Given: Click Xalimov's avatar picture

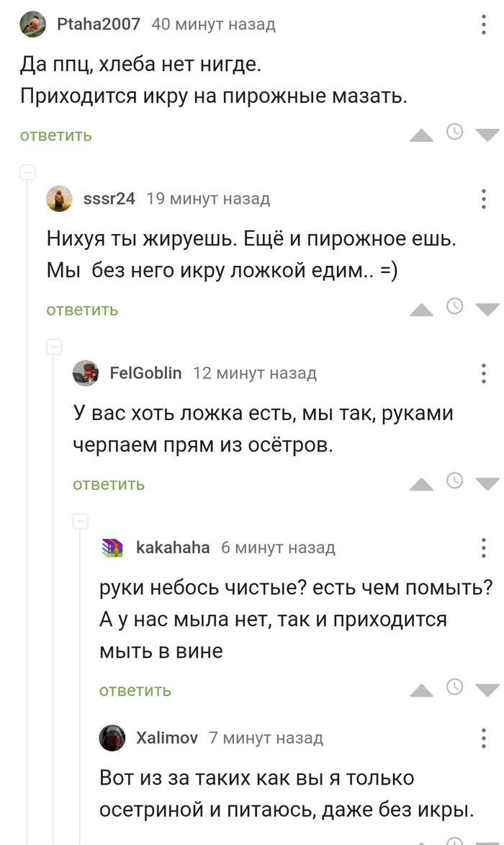Looking at the screenshot, I should point(113,738).
